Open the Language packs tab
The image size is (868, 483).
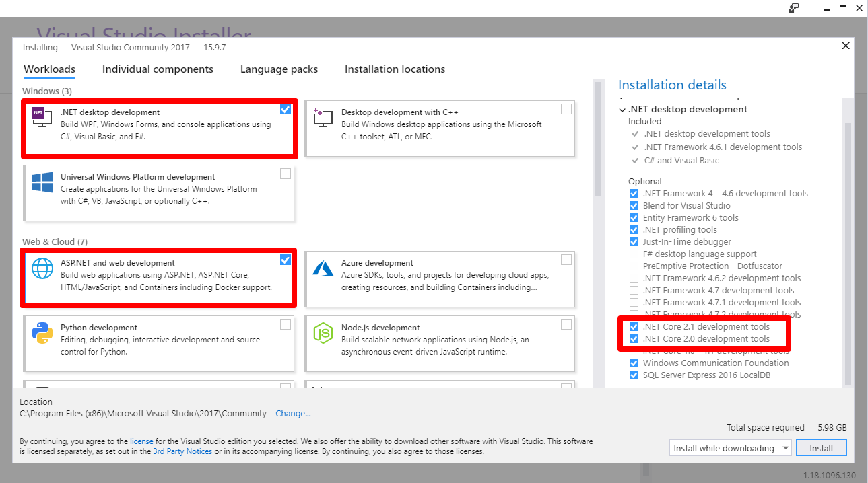(279, 69)
